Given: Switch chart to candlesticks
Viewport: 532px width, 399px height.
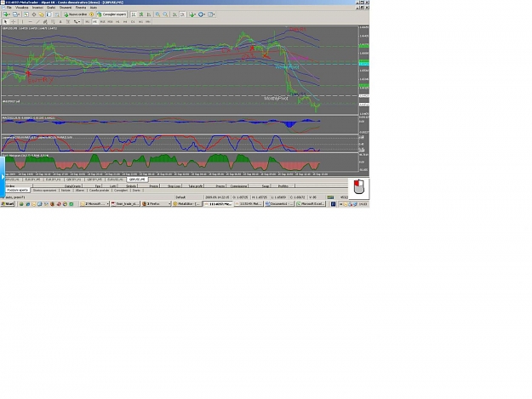Looking at the screenshot, I should tap(141, 14).
